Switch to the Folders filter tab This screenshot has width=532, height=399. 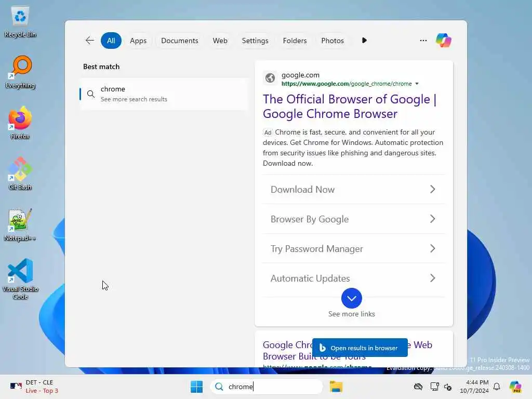295,41
